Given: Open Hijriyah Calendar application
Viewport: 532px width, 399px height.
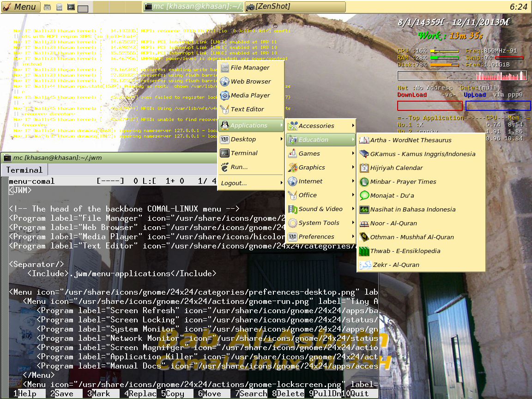Looking at the screenshot, I should pos(396,168).
